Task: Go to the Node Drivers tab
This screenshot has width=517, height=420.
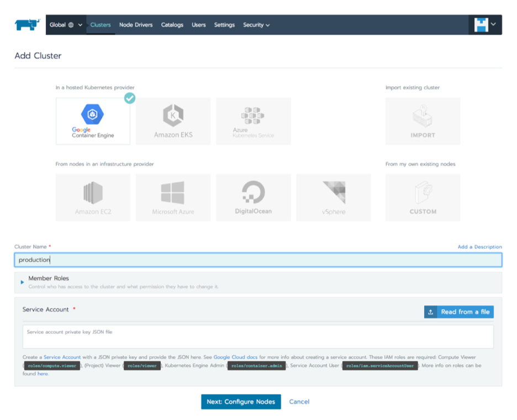Action: [x=136, y=24]
